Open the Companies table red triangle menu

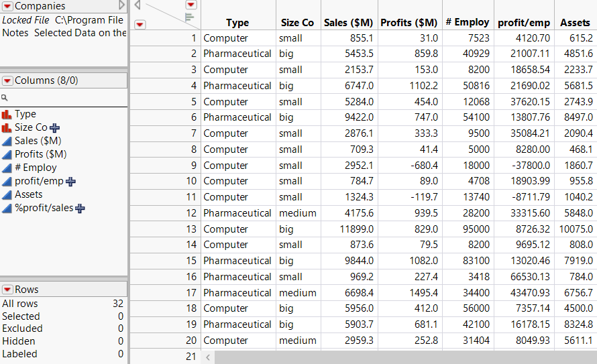coord(7,6)
